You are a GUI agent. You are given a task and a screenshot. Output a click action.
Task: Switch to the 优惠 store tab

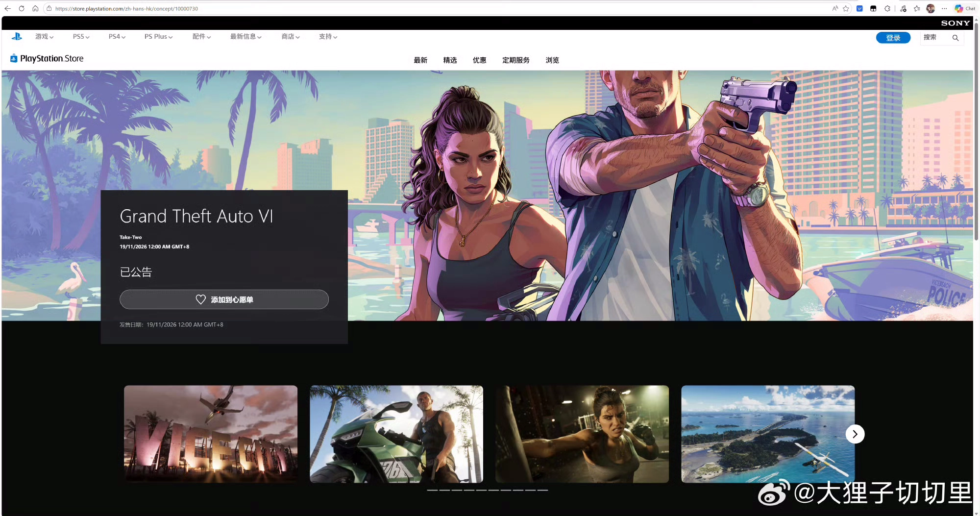pos(479,60)
